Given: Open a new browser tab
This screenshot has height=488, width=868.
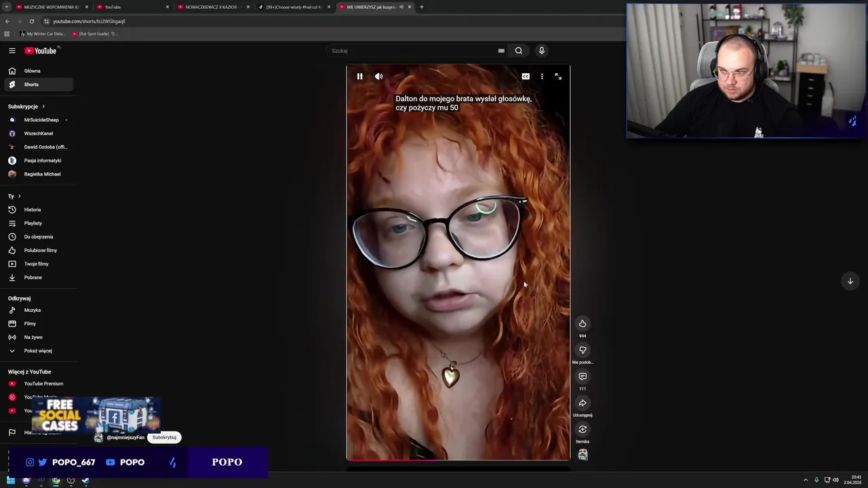Looking at the screenshot, I should coord(421,7).
